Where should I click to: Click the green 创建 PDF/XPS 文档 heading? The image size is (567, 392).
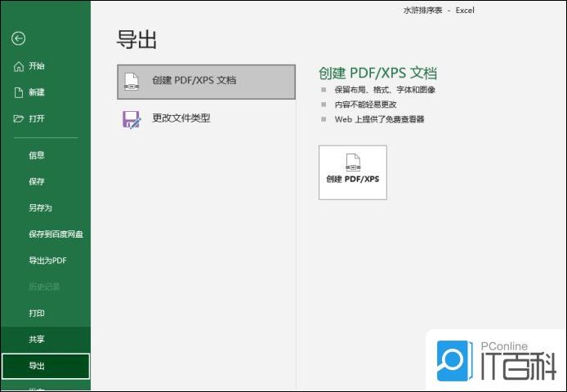click(377, 73)
